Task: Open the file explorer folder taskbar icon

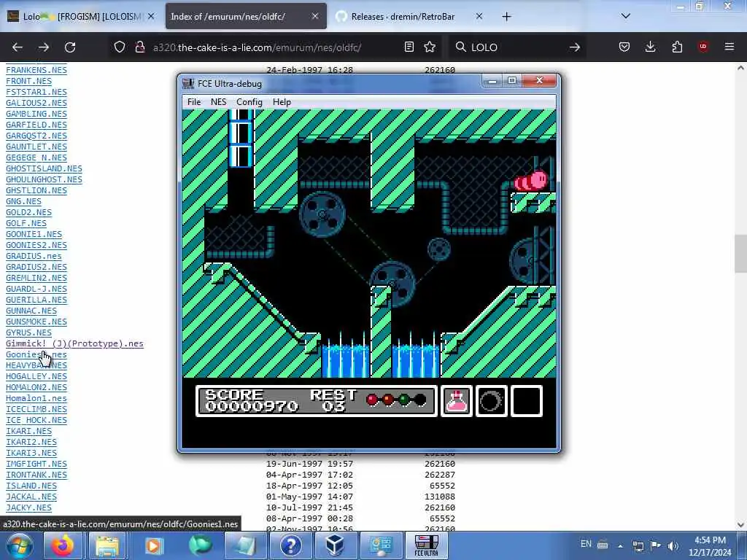Action: [x=108, y=545]
